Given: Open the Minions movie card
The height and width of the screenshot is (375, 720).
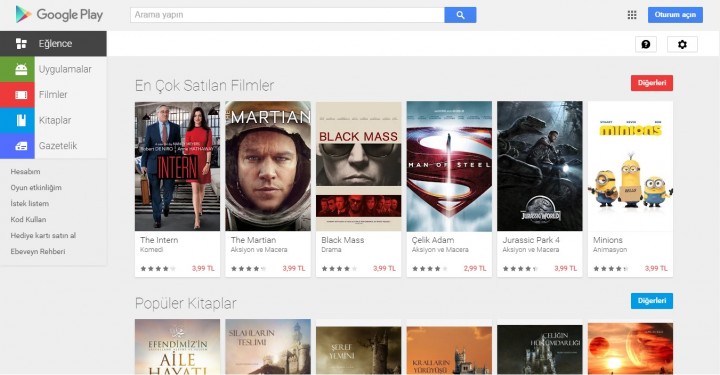Looking at the screenshot, I should (630, 189).
